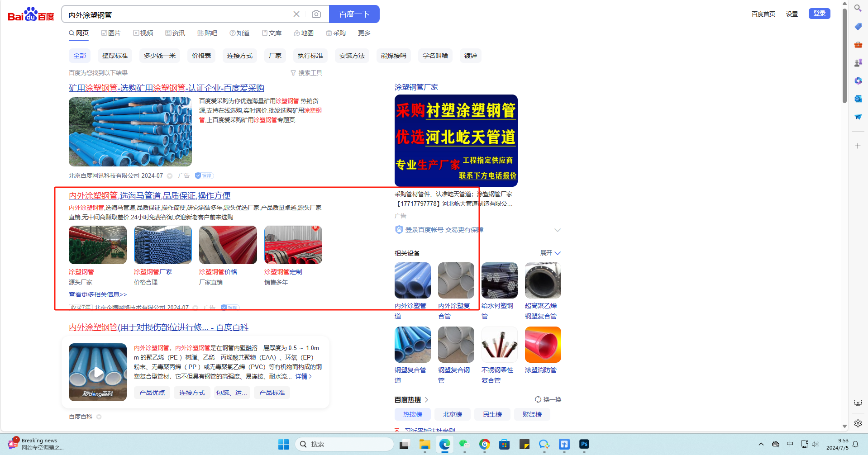868x455 pixels.
Task: Switch to Microsoft Edge on the taskbar
Action: (445, 444)
